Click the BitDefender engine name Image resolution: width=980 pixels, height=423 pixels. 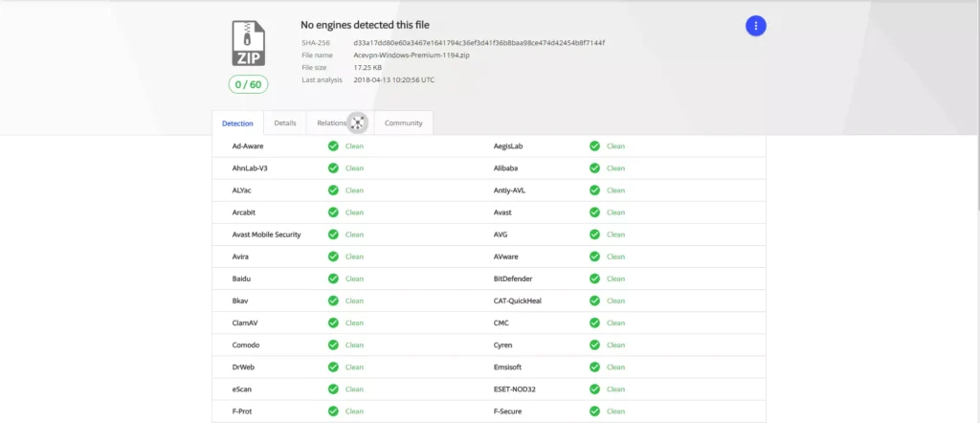point(513,278)
